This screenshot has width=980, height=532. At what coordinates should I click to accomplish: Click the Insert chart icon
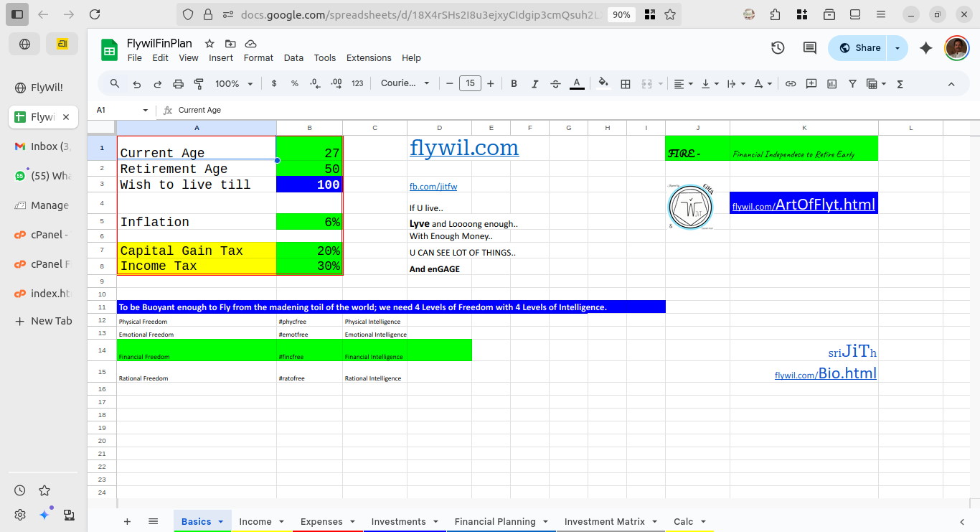pyautogui.click(x=832, y=84)
